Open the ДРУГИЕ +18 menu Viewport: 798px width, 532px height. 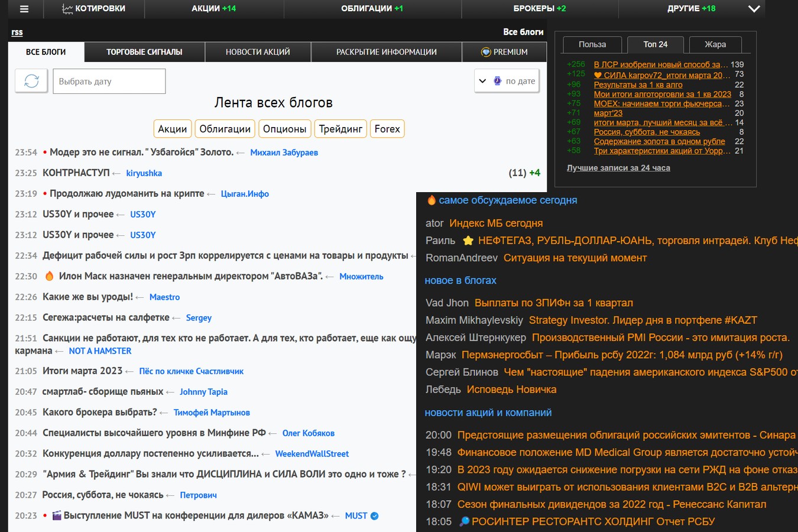pos(691,9)
